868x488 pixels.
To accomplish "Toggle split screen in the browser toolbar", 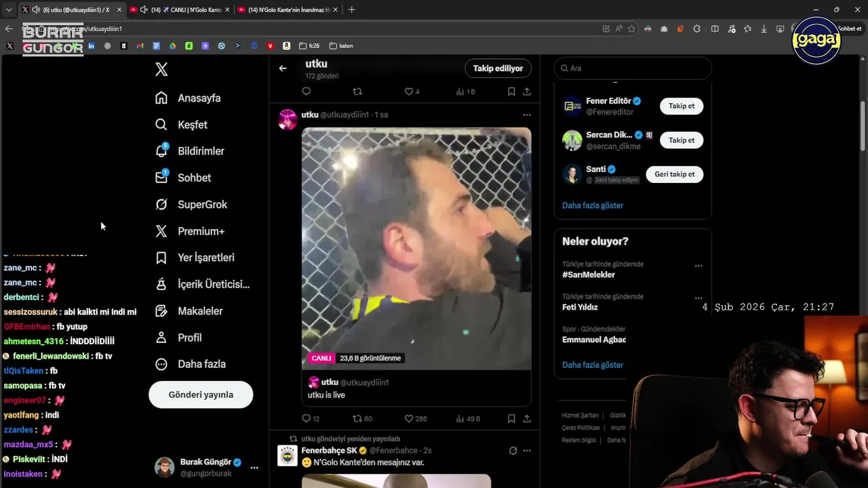I will [x=715, y=28].
